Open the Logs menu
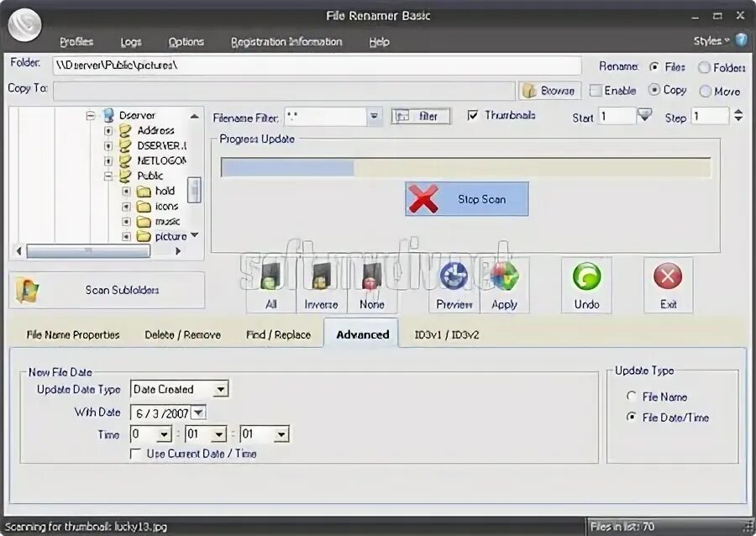Image resolution: width=756 pixels, height=536 pixels. point(131,42)
